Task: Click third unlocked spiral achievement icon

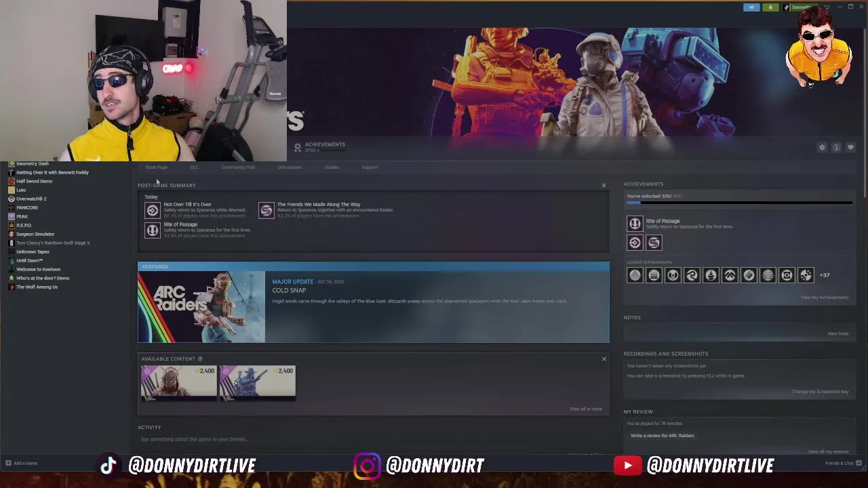Action: pos(654,243)
